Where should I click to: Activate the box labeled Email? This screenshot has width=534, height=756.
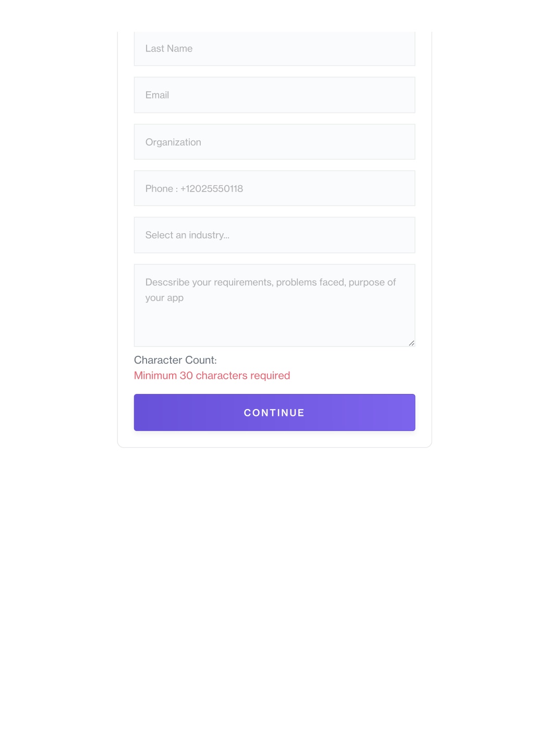(x=274, y=95)
